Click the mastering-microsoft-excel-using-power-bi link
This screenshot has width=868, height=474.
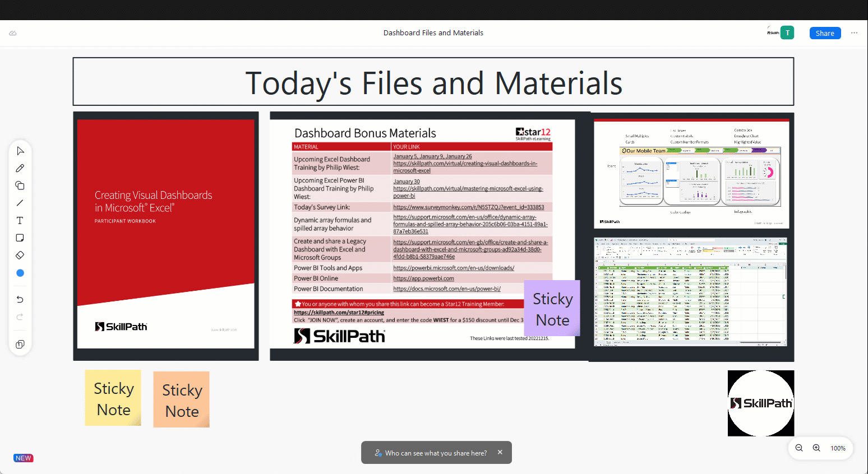468,192
